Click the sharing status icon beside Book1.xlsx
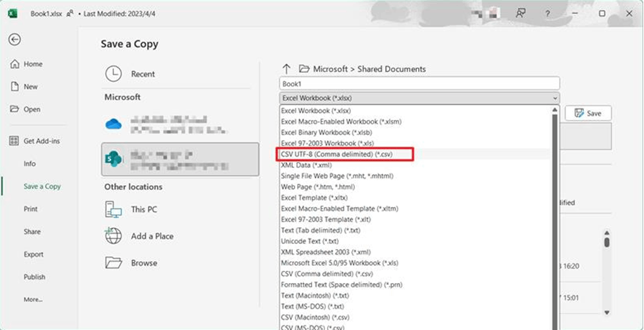This screenshot has width=644, height=330. point(70,14)
